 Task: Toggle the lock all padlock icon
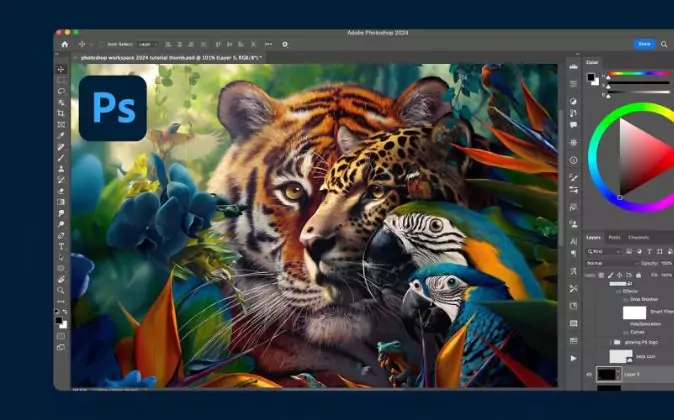tap(638, 275)
